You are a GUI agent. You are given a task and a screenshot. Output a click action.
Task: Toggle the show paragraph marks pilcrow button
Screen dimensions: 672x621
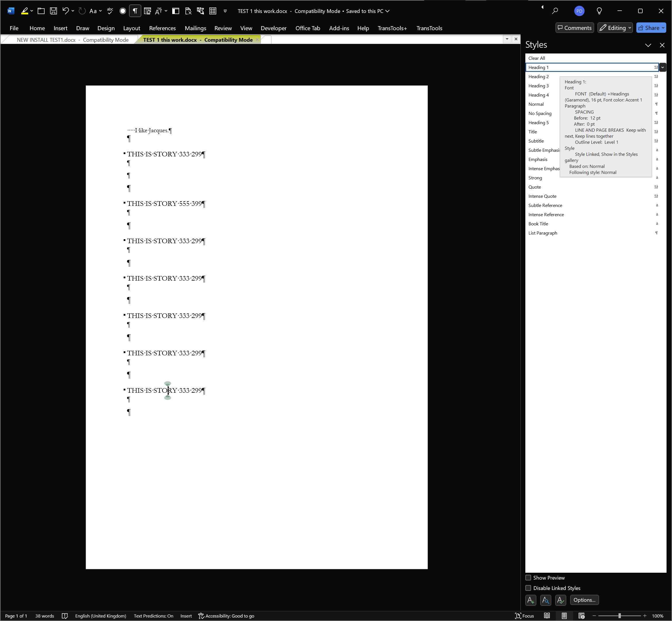(135, 11)
